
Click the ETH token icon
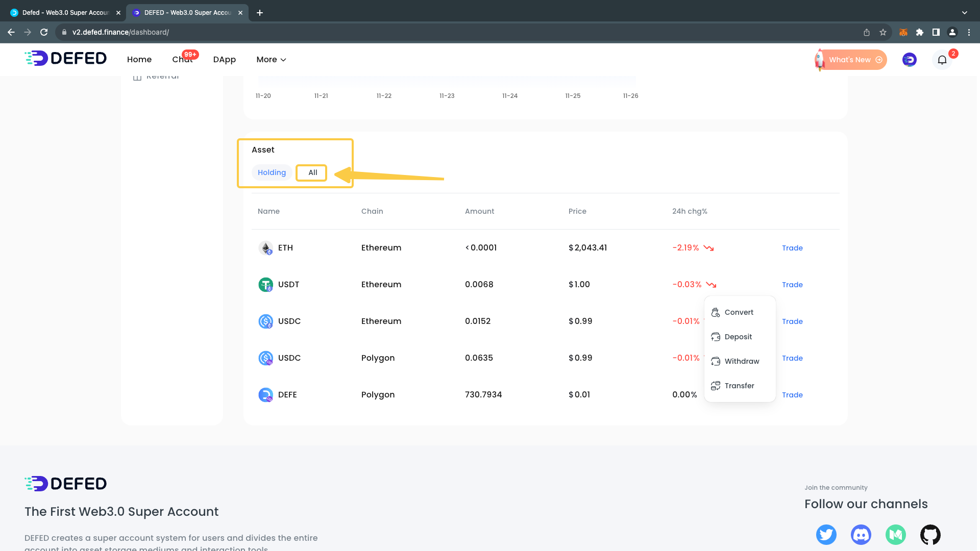pyautogui.click(x=265, y=248)
